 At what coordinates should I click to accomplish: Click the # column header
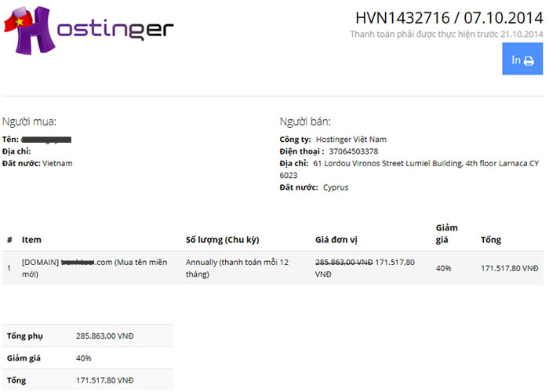click(9, 240)
